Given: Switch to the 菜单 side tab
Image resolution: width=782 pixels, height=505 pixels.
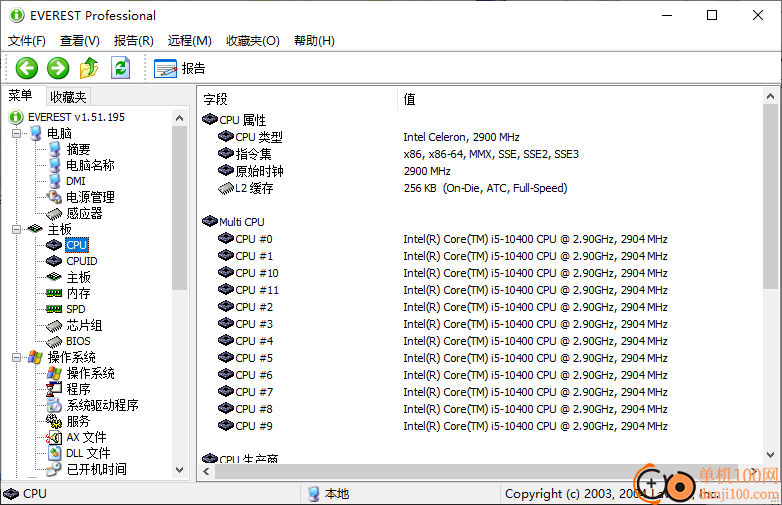Looking at the screenshot, I should pos(21,95).
